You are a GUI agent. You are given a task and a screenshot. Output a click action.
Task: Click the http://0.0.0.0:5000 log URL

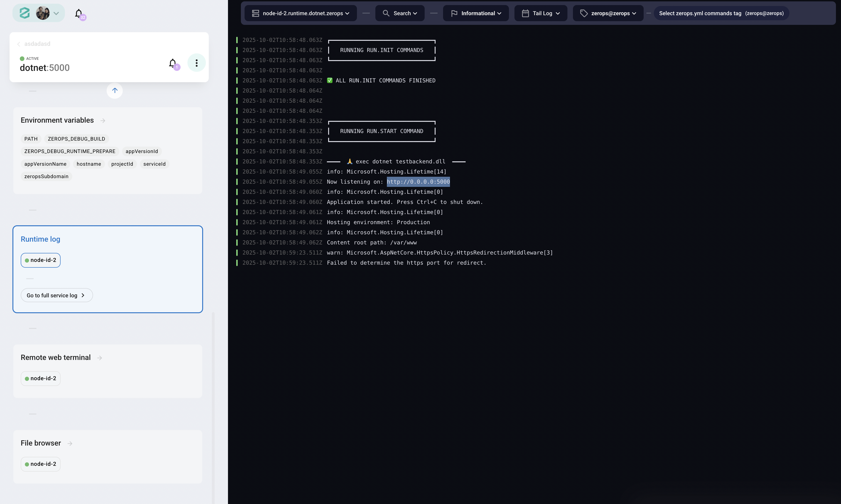(x=418, y=182)
